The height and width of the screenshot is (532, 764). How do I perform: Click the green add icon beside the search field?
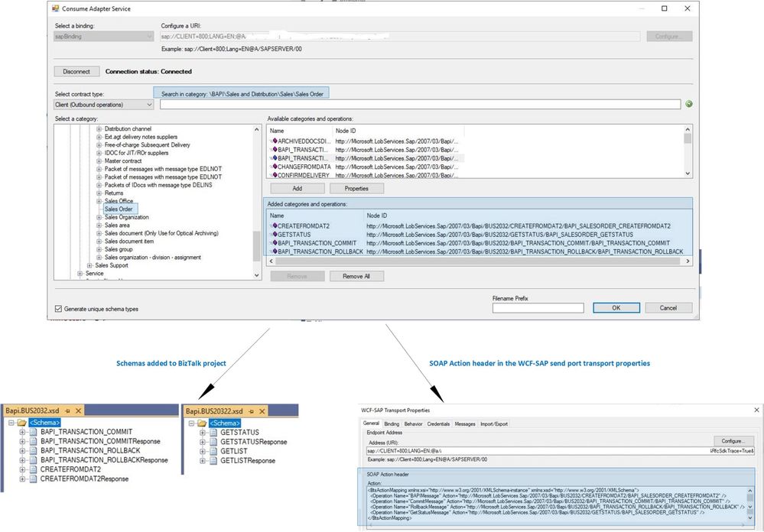pyautogui.click(x=688, y=104)
